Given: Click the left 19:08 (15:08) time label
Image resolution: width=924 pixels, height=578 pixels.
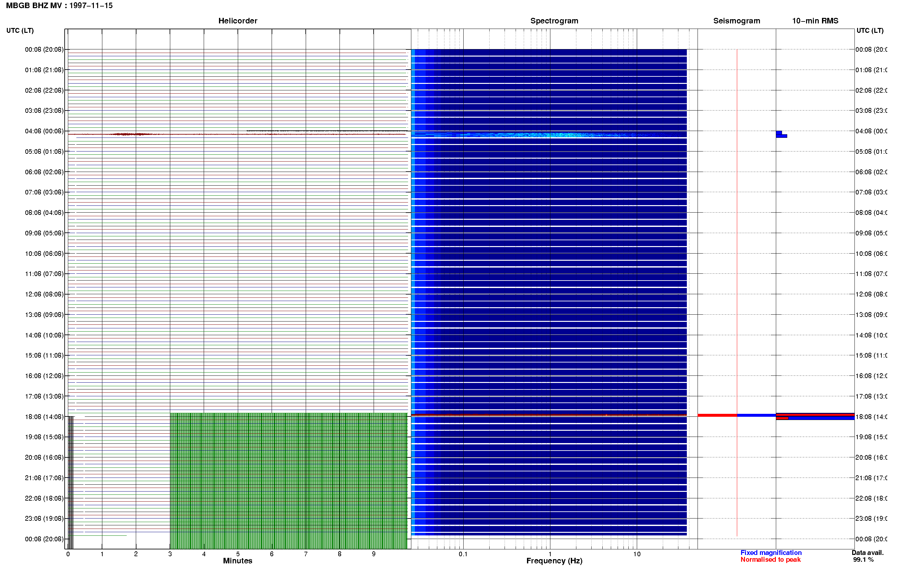Looking at the screenshot, I should point(44,437).
